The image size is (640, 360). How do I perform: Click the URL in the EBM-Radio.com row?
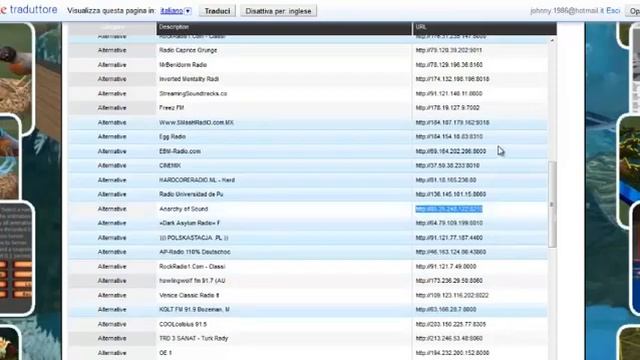[451, 151]
